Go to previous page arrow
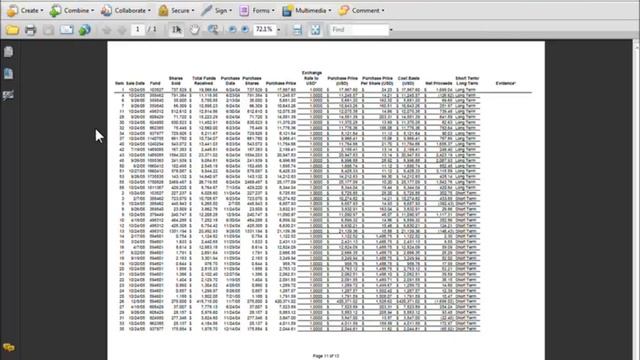 click(107, 30)
